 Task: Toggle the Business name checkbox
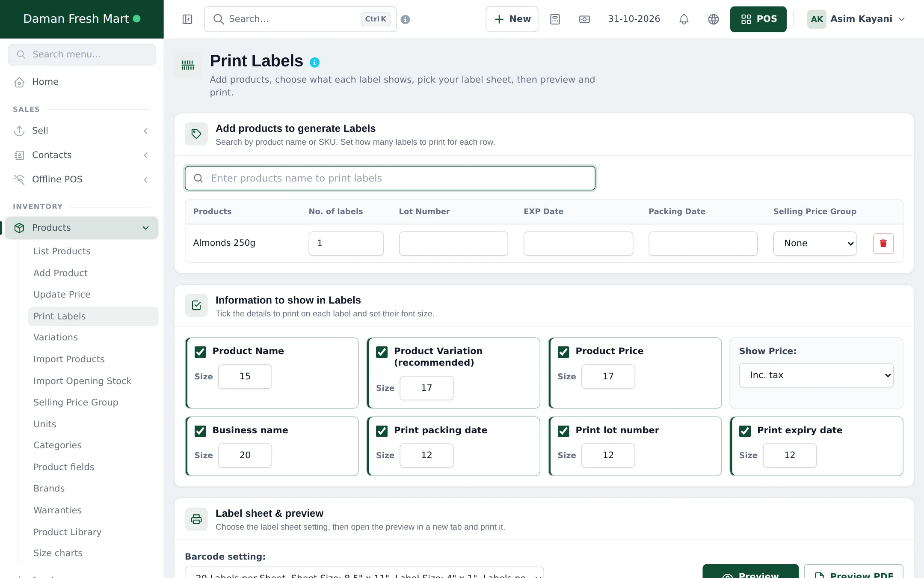click(200, 431)
